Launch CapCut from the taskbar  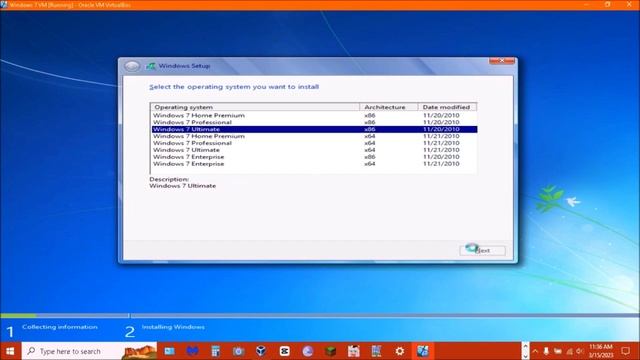pyautogui.click(x=284, y=351)
